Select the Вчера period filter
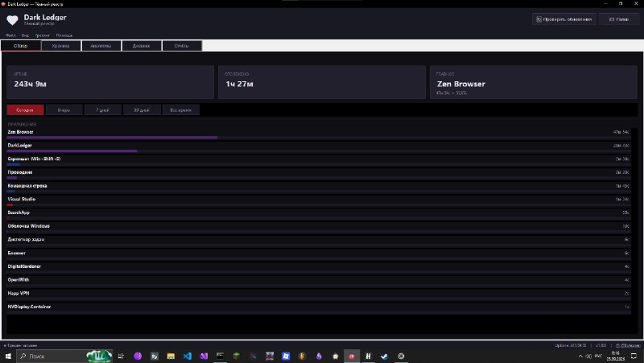Viewport: 644px width, 363px height. point(64,110)
